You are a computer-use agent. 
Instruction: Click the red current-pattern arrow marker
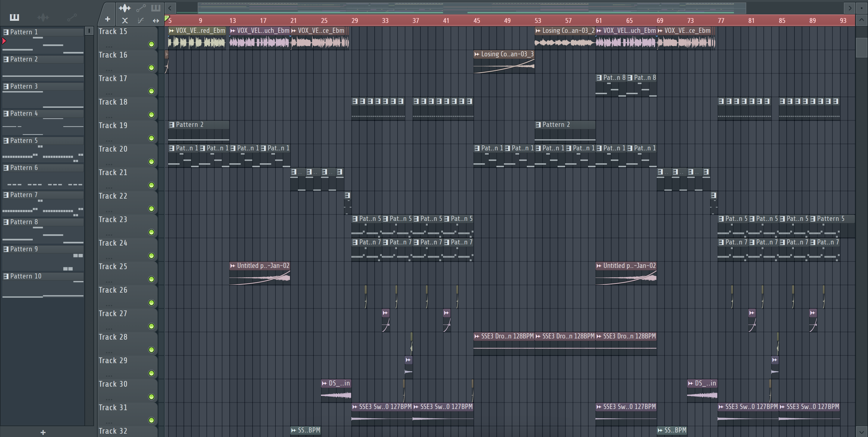click(x=4, y=41)
